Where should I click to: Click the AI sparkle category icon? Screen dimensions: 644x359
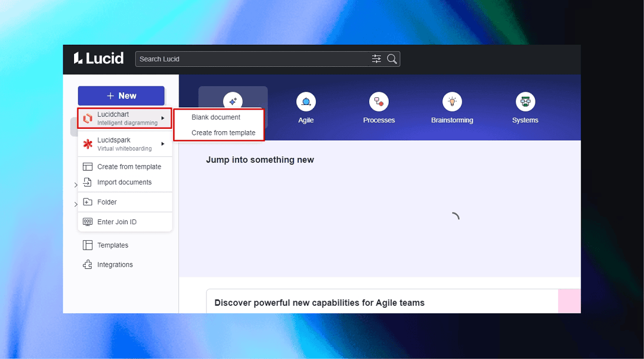(233, 101)
